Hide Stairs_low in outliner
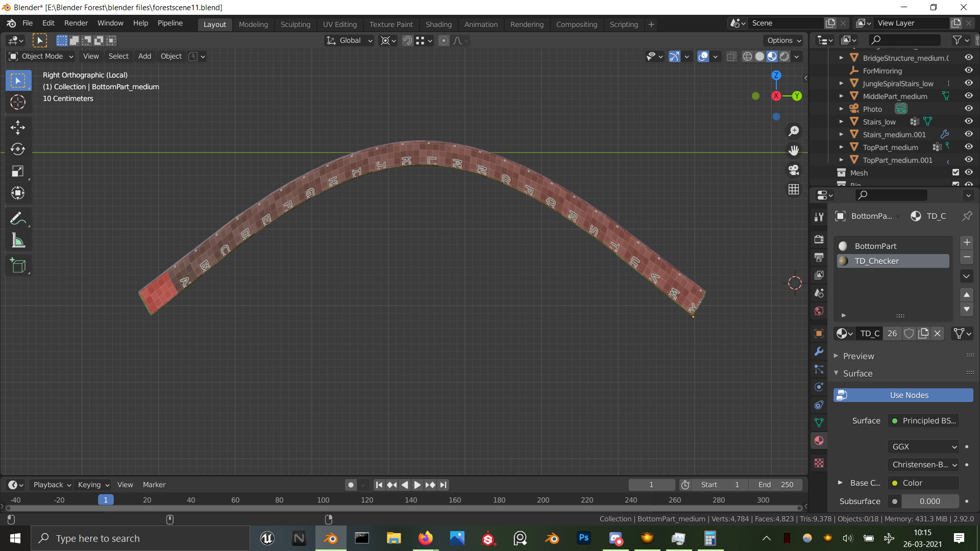The image size is (980, 551). pyautogui.click(x=968, y=121)
